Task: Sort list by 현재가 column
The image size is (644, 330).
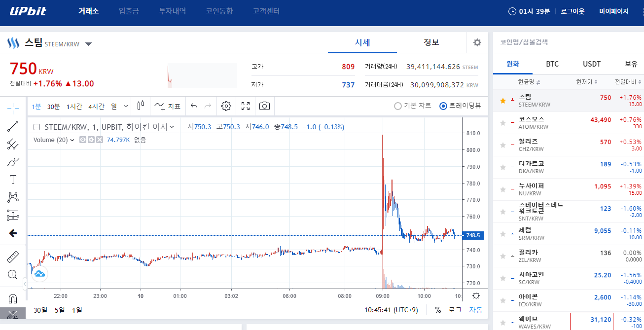Action: pyautogui.click(x=587, y=82)
